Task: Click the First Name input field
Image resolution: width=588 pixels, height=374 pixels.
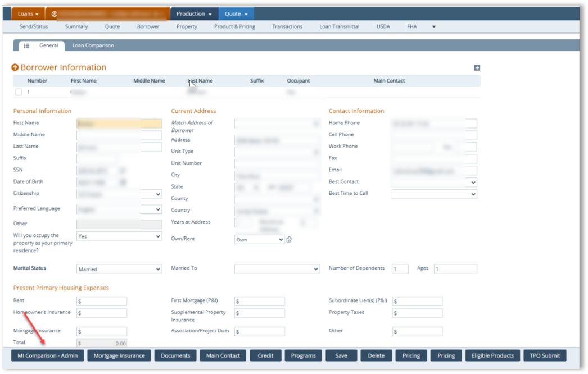Action: (119, 124)
